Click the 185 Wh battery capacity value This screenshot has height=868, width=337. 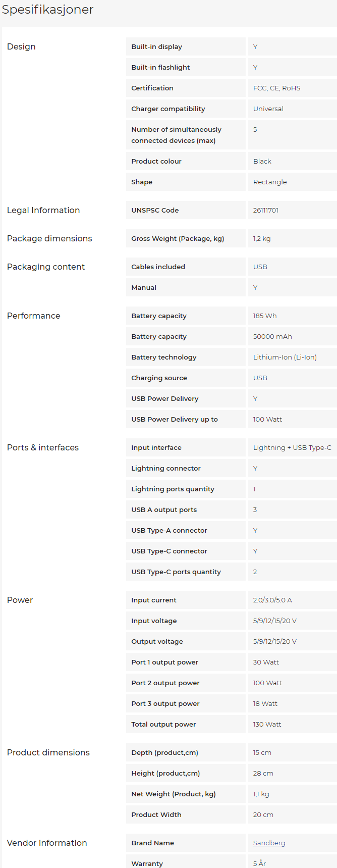(265, 316)
